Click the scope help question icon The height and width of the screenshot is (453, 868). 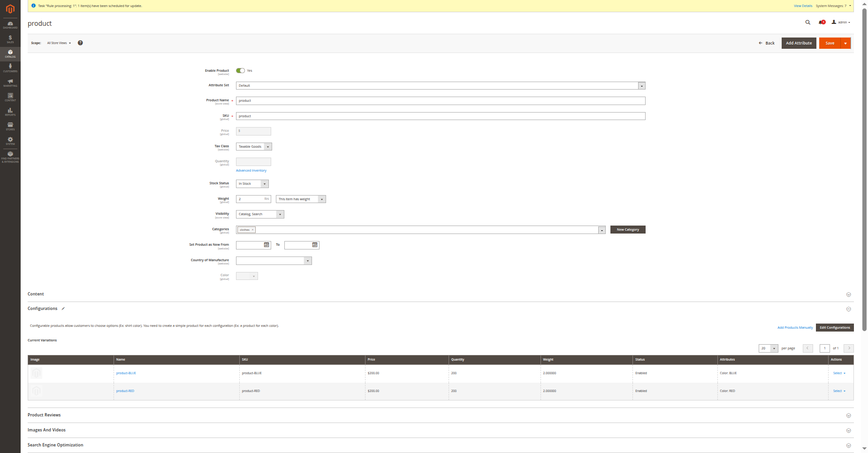point(80,43)
